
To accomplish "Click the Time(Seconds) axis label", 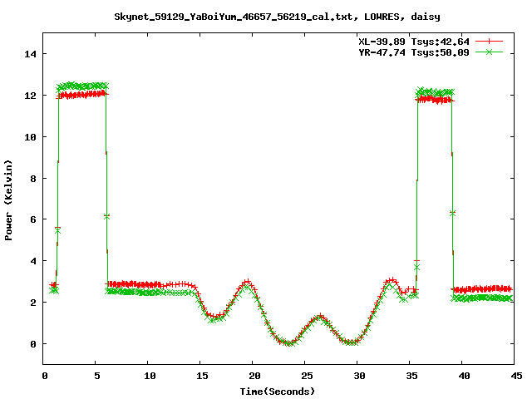I will coord(277,392).
